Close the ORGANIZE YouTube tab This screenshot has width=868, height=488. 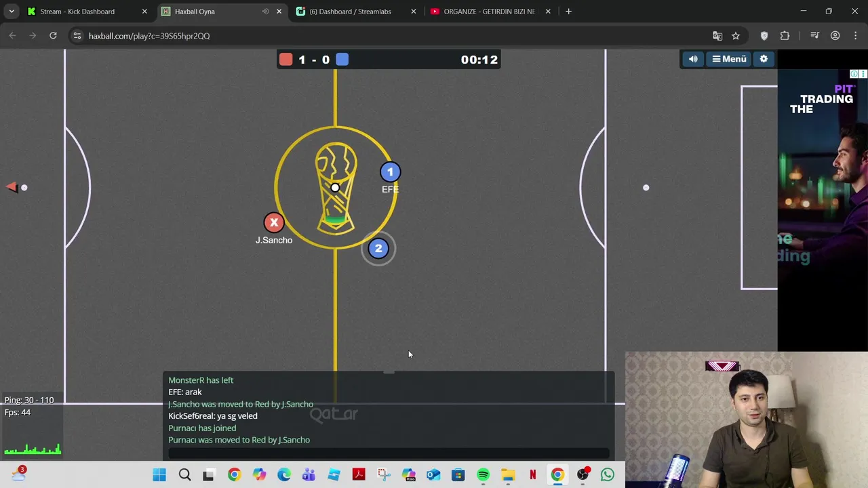click(x=548, y=12)
